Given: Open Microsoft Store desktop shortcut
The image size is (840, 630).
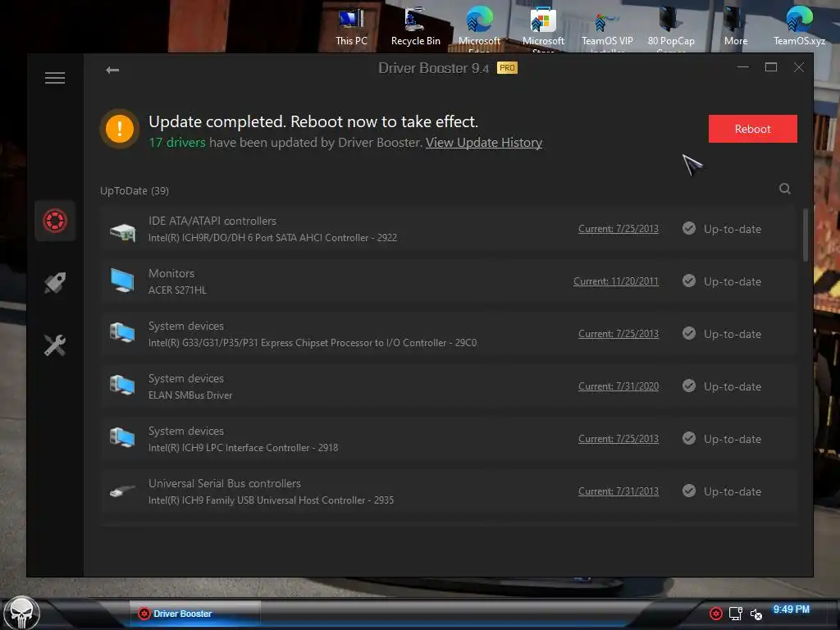Looking at the screenshot, I should [x=543, y=29].
